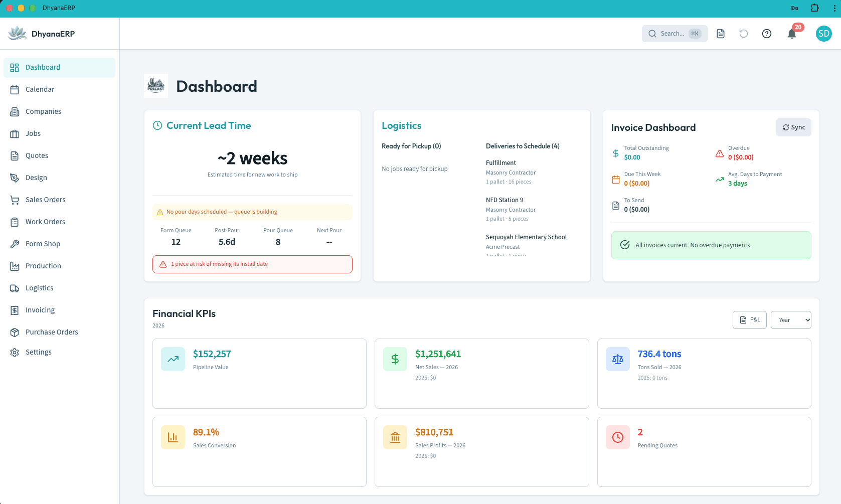Open Companies from sidebar
Image resolution: width=841 pixels, height=504 pixels.
[59, 111]
